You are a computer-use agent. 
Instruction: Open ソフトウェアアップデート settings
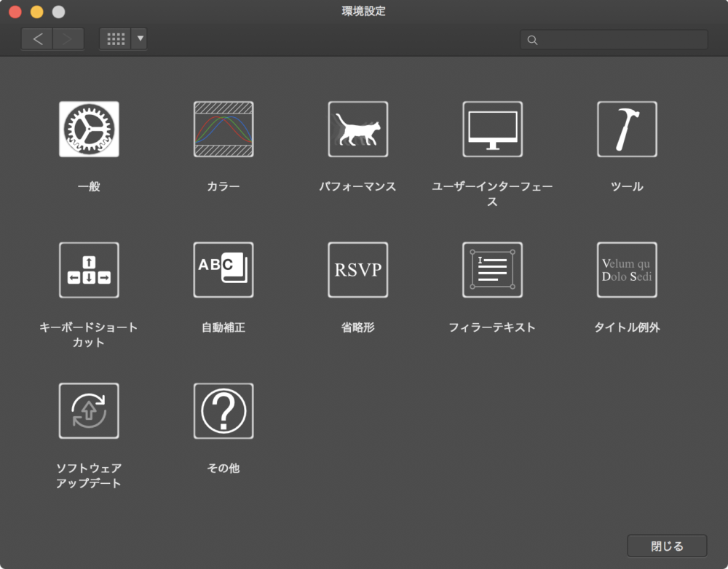89,410
